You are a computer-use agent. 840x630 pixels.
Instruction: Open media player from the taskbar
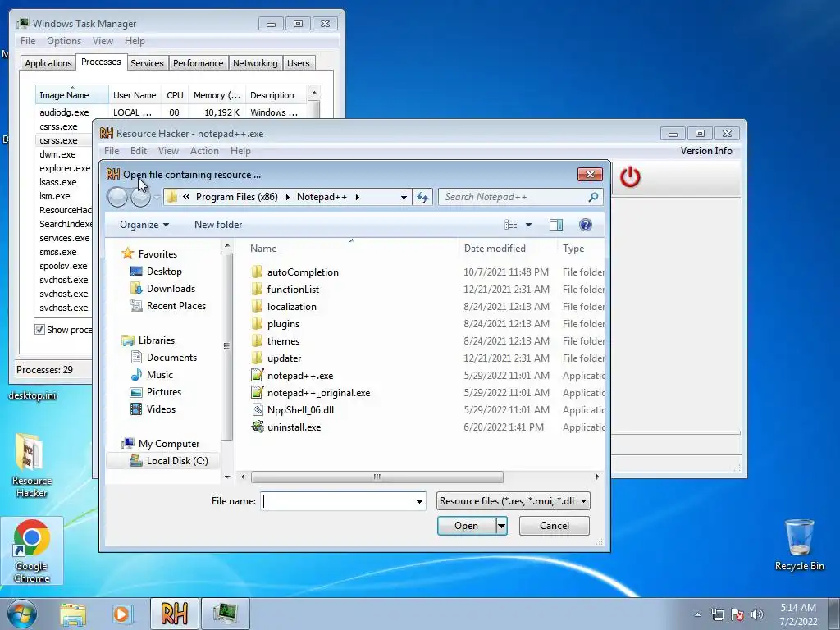point(121,614)
